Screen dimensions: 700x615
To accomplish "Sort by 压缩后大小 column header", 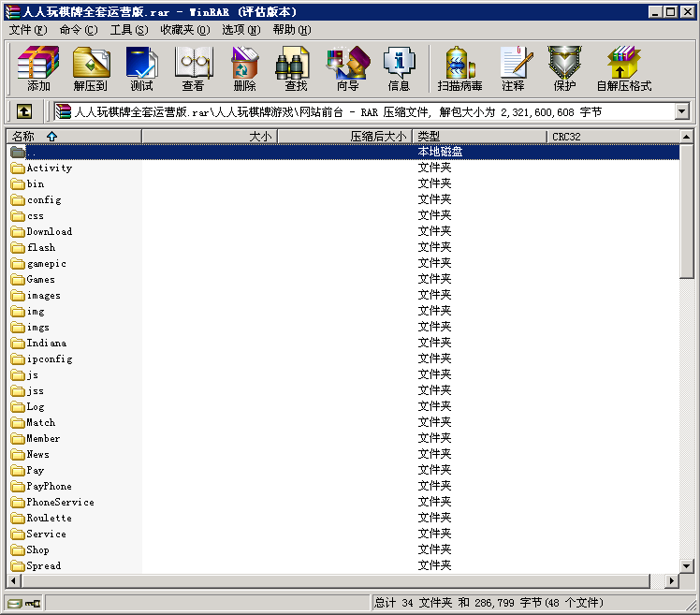I will [x=344, y=137].
